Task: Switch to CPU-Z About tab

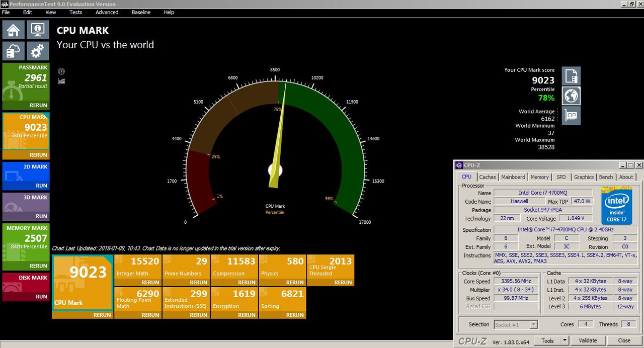Action: click(626, 177)
